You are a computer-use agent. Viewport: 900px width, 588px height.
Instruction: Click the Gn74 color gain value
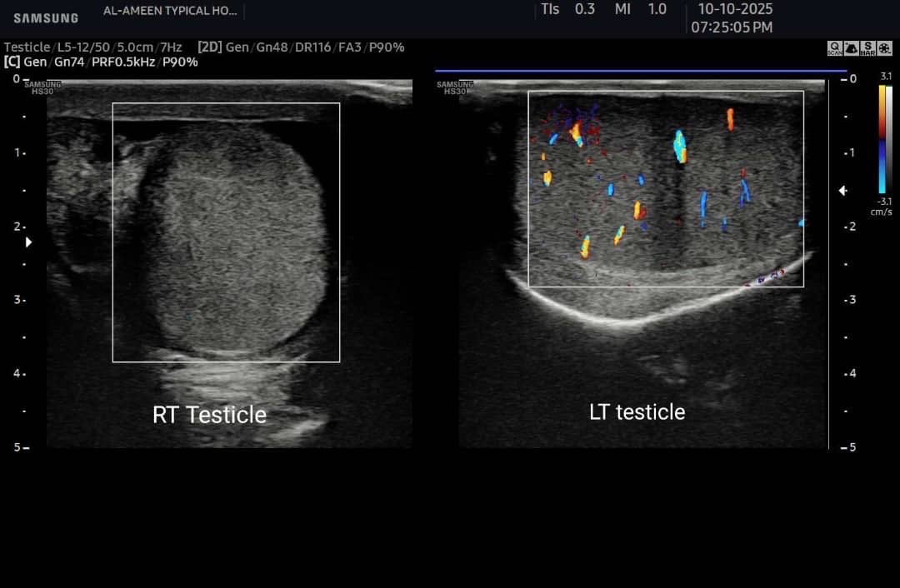click(69, 62)
